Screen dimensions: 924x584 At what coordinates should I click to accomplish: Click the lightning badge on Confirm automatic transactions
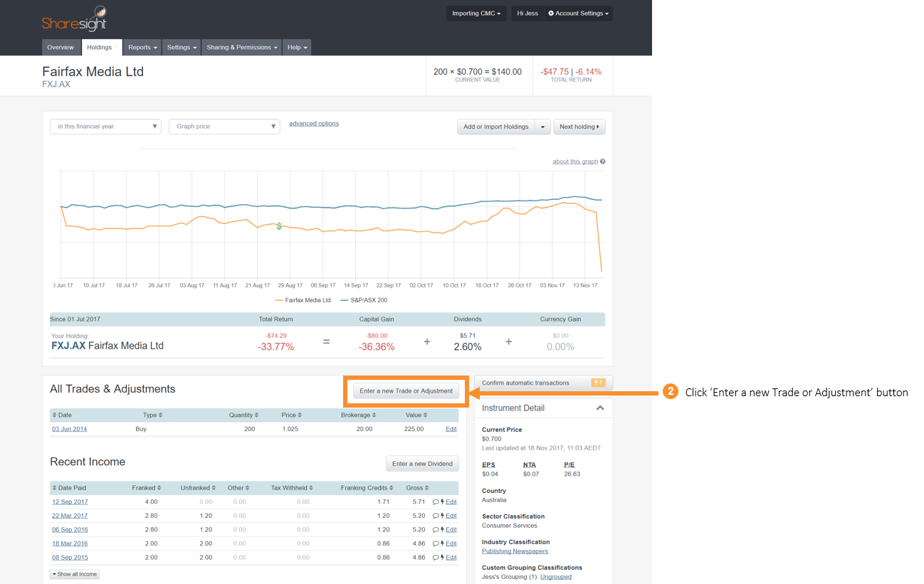(x=600, y=383)
